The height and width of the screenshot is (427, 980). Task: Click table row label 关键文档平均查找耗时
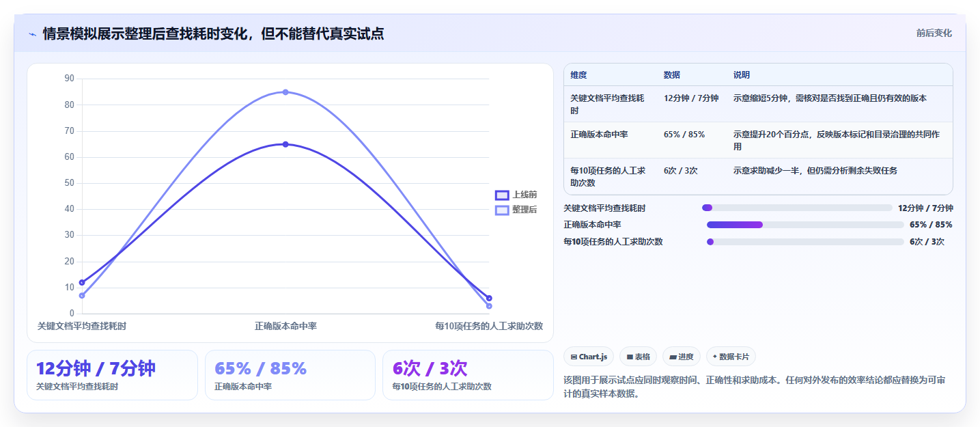608,104
